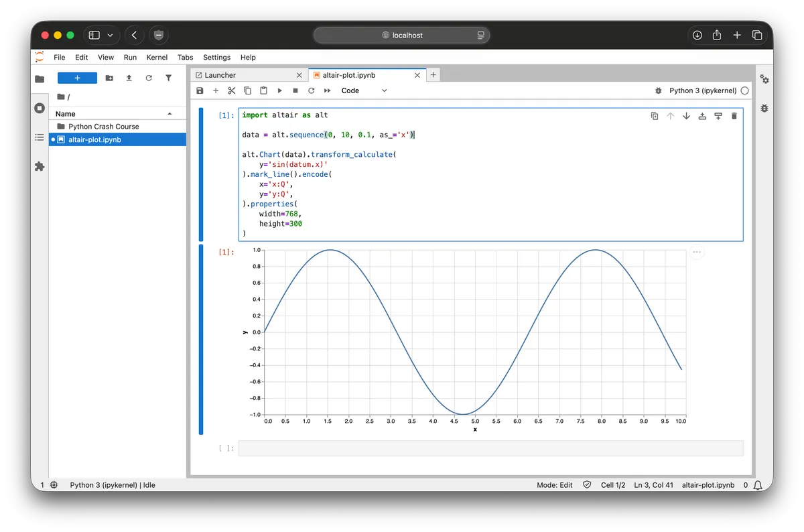Save the notebook with disk icon
The height and width of the screenshot is (532, 804).
[x=200, y=90]
